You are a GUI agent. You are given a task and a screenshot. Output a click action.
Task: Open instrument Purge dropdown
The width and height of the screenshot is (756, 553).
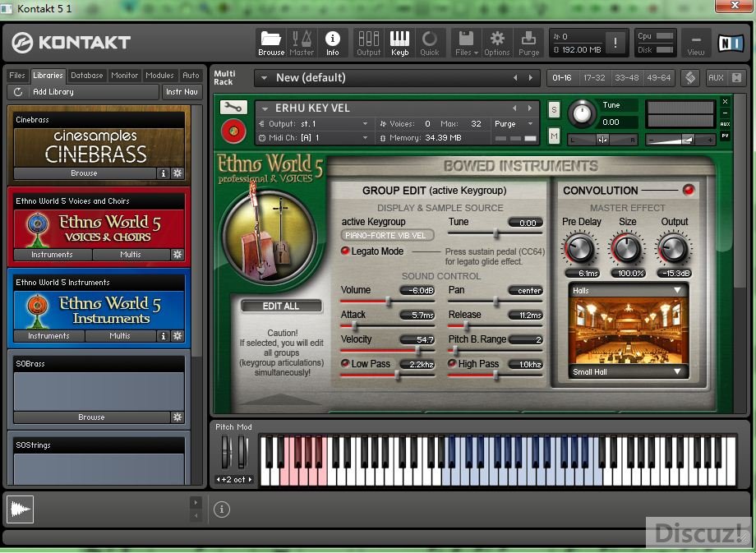point(530,124)
